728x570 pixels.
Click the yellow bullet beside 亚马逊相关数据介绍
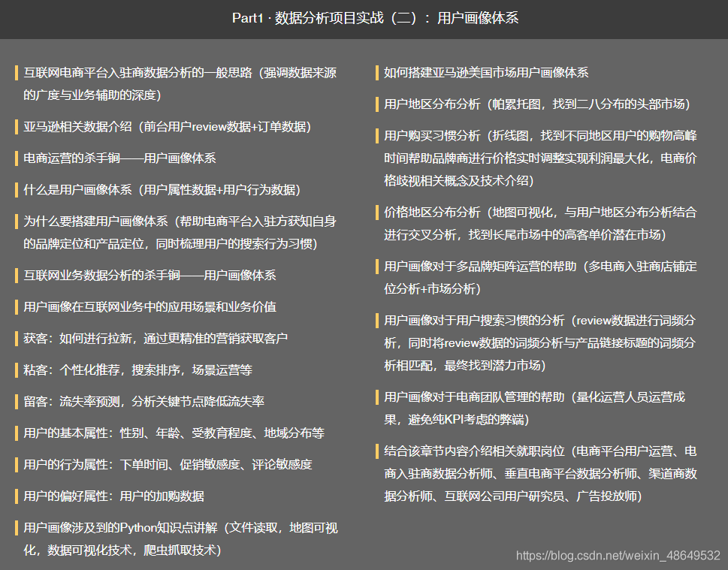(x=15, y=127)
